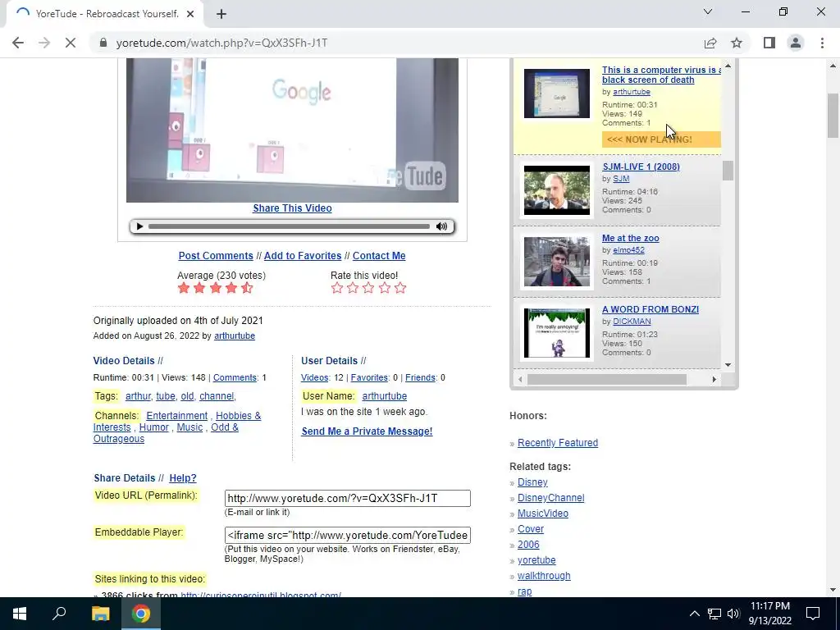Open Favorites link in User Details

coord(369,377)
